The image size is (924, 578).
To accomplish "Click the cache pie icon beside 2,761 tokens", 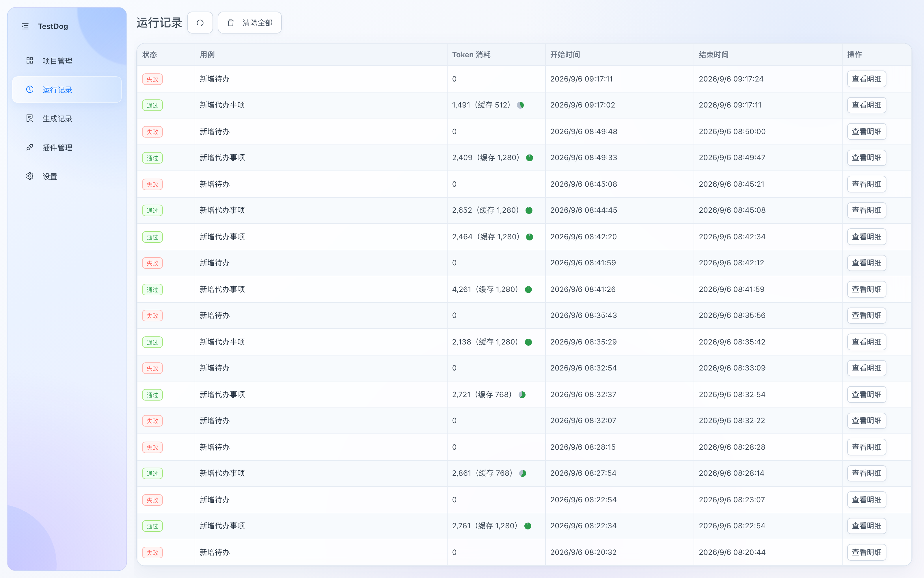I will click(x=528, y=526).
